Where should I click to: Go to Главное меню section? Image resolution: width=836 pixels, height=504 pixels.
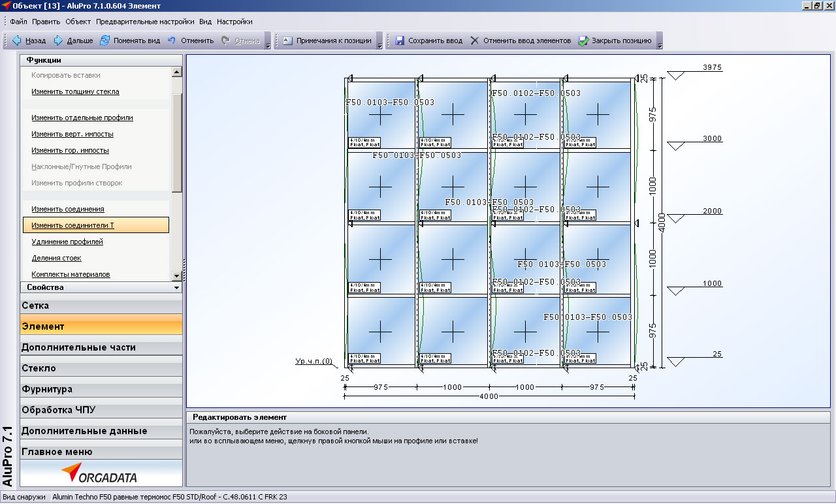tap(57, 452)
